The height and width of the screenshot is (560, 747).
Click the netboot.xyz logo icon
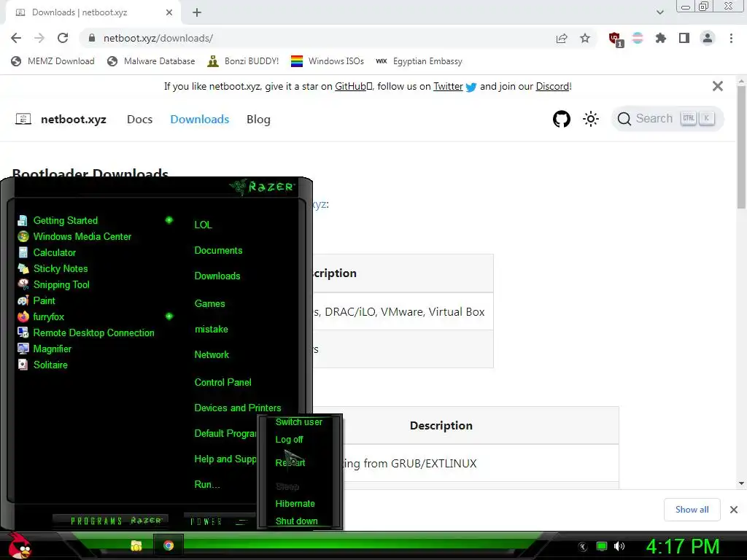tap(23, 119)
